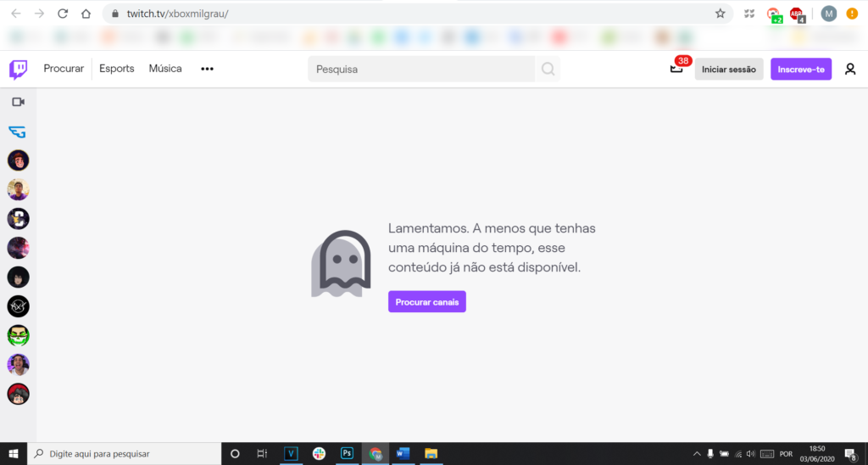Open Photoshop from the taskbar

point(347,453)
